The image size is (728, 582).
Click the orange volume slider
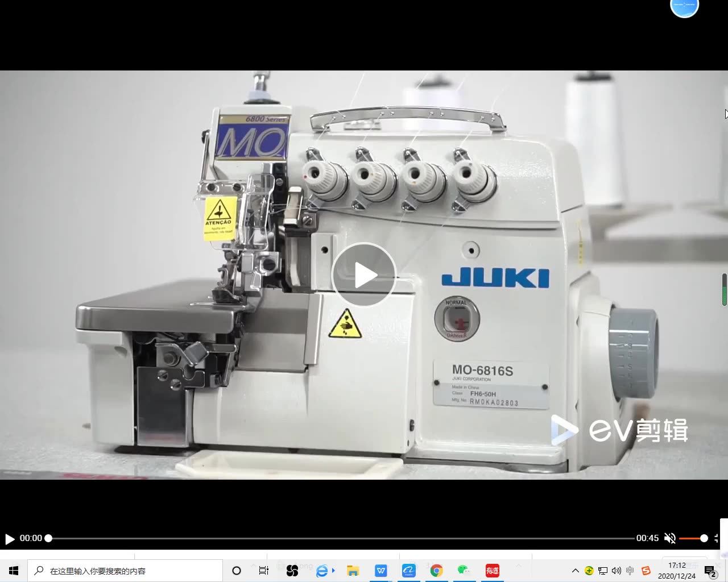point(693,538)
